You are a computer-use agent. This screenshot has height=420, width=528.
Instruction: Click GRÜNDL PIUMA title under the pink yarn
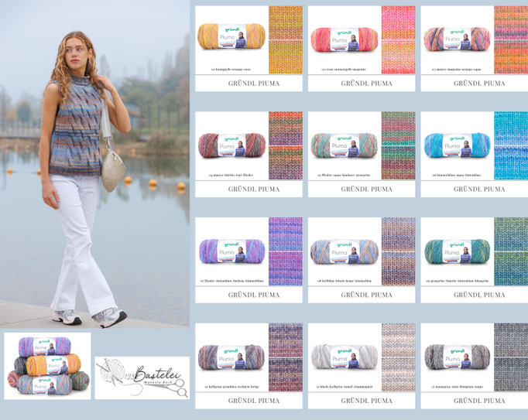(x=367, y=84)
